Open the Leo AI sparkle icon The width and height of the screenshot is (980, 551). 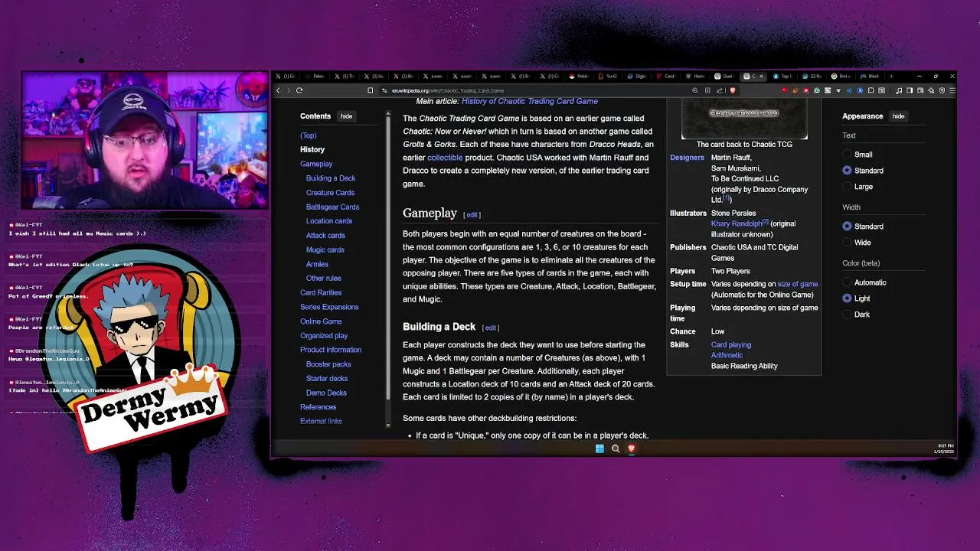point(931,90)
